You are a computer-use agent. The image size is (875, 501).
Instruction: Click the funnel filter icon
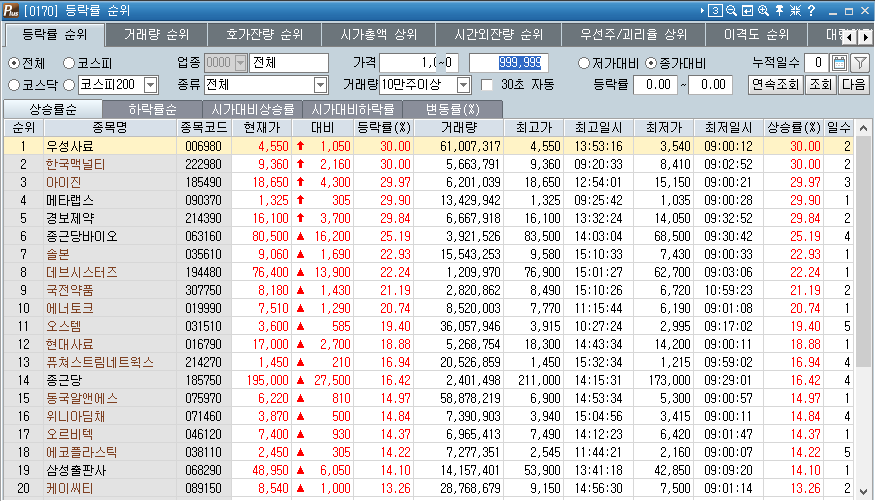860,62
